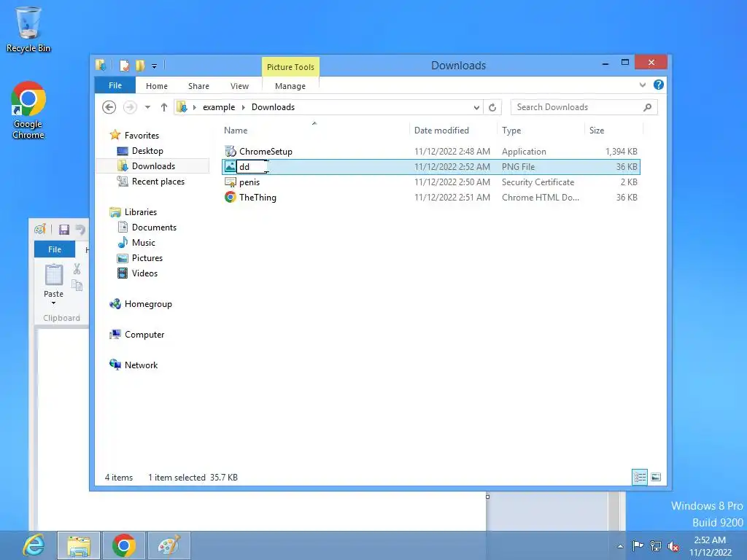Sort files by the Type column
The width and height of the screenshot is (747, 560).
pos(511,131)
